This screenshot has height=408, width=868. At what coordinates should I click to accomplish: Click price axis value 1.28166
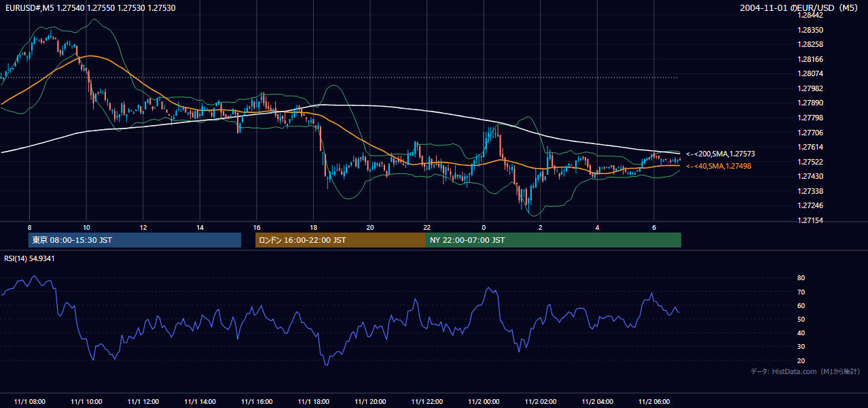[x=812, y=59]
